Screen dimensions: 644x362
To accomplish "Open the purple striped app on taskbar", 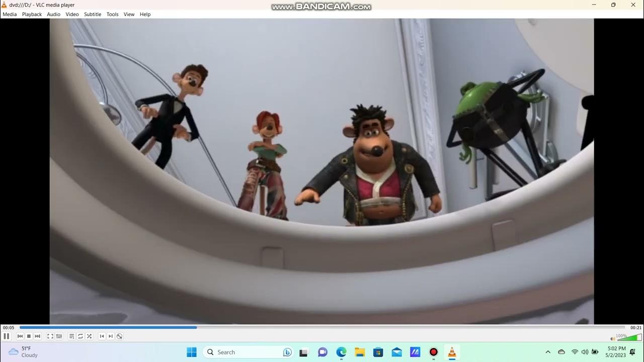I will click(415, 352).
